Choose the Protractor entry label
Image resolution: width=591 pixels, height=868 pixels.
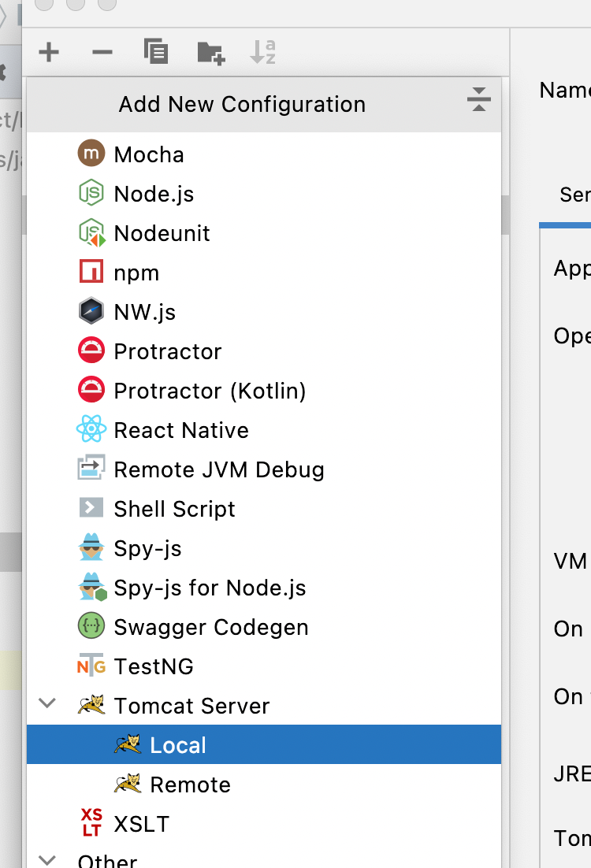(167, 351)
